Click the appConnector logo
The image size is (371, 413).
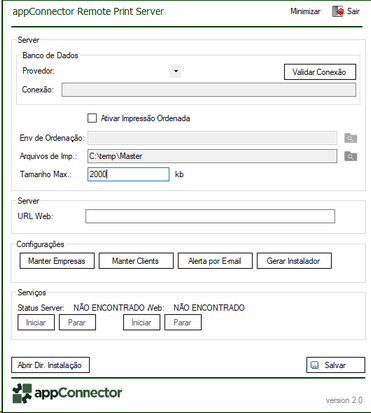pos(67,393)
